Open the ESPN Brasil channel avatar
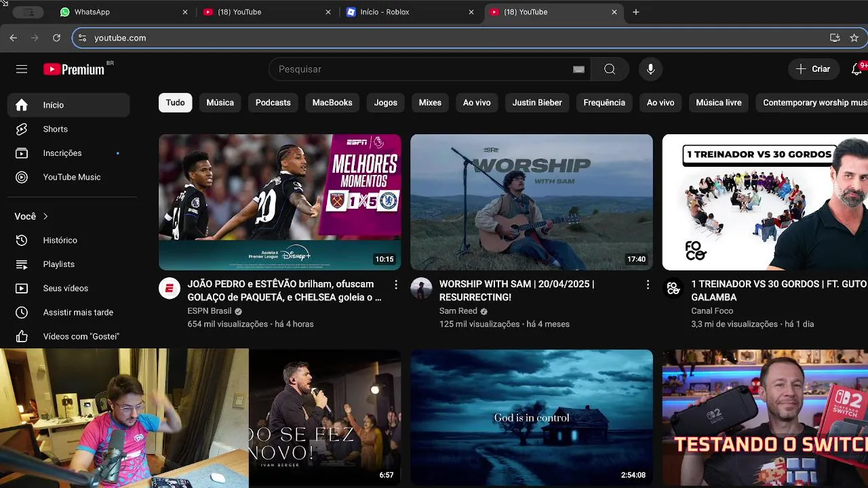Screen dimensions: 868x488 click(x=170, y=289)
